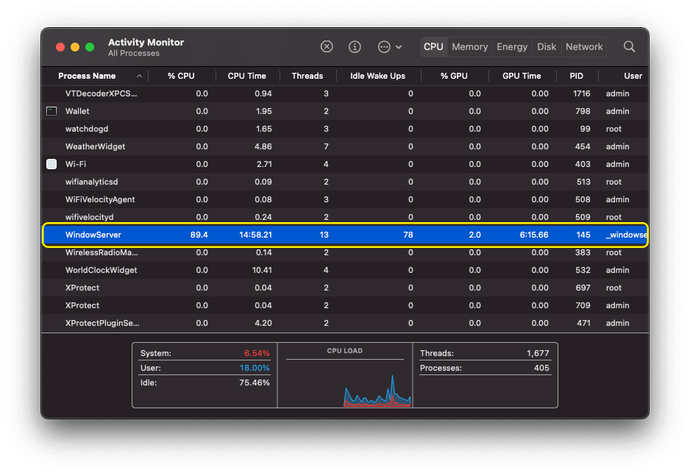Click the All Processes subtitle
The width and height of the screenshot is (690, 473).
pos(134,53)
